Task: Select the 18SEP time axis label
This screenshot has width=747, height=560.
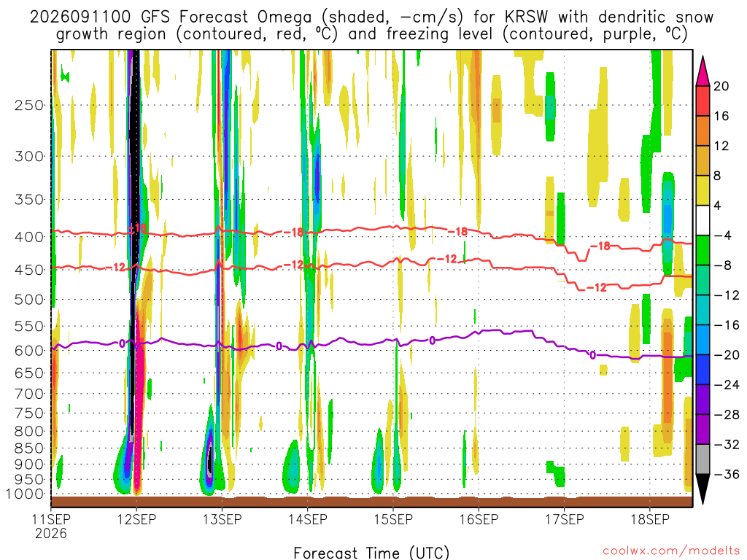Action: pos(650,519)
